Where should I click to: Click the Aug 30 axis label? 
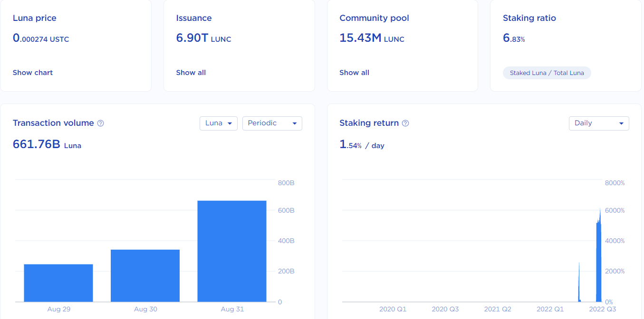[145, 309]
